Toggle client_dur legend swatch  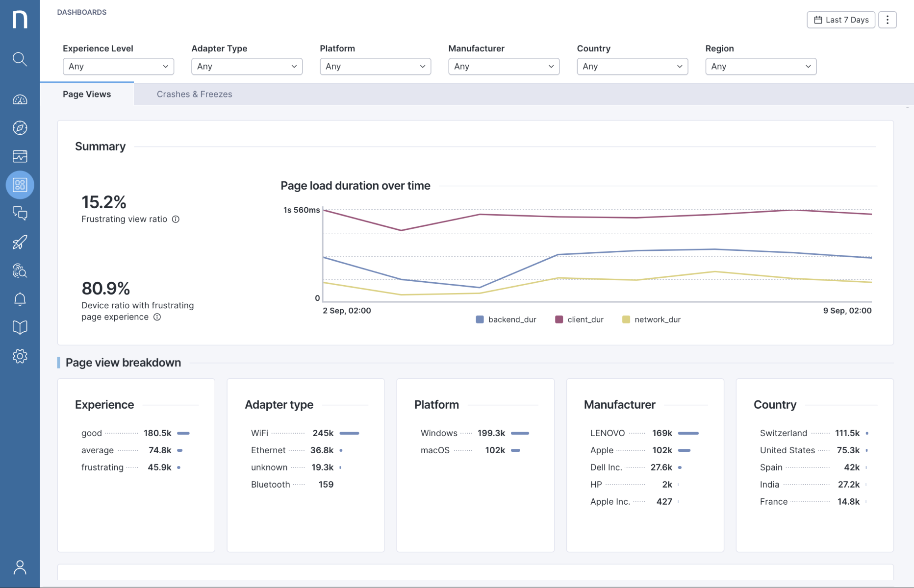(x=559, y=319)
